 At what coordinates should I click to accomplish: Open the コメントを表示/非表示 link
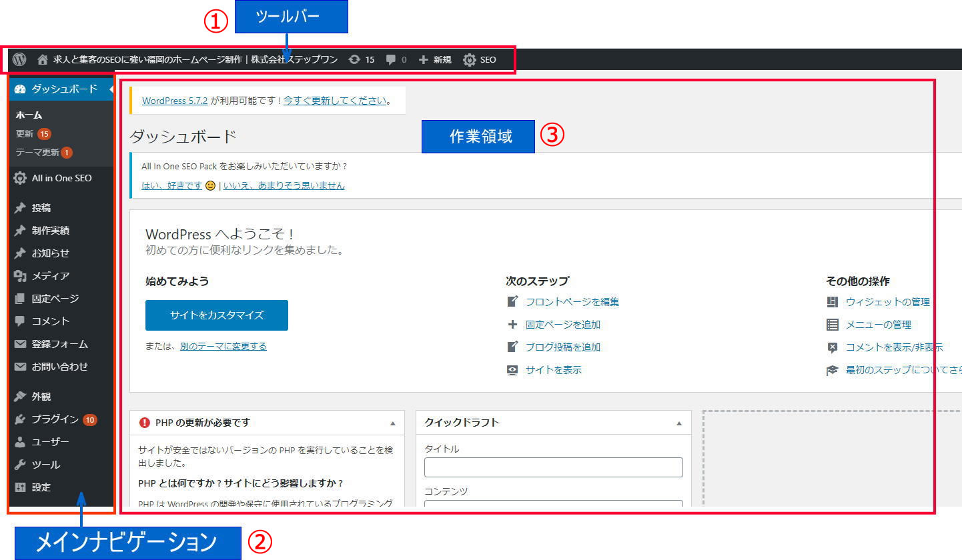pyautogui.click(x=895, y=347)
